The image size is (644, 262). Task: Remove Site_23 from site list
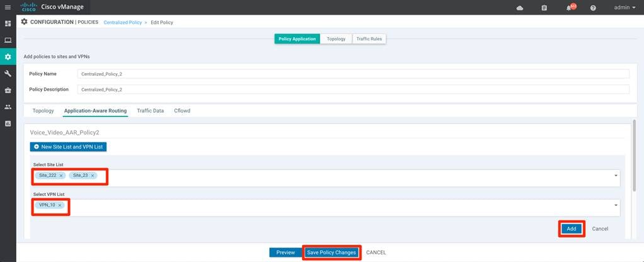coord(93,175)
